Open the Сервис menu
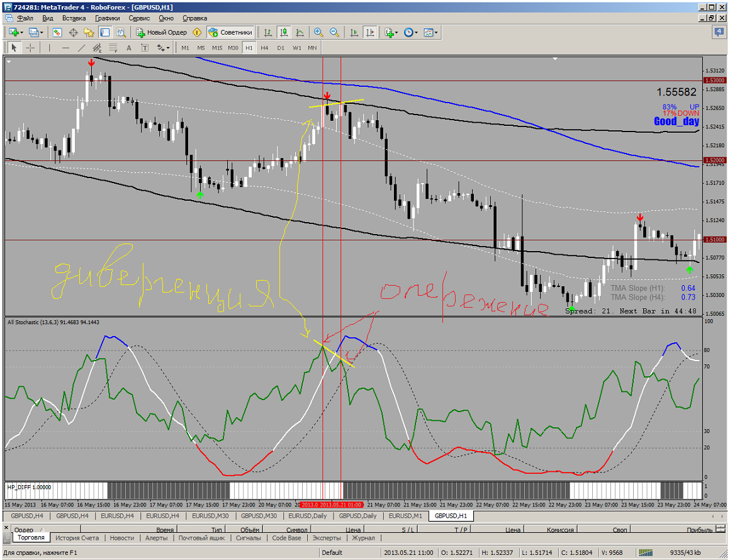This screenshot has height=560, width=730. [139, 18]
